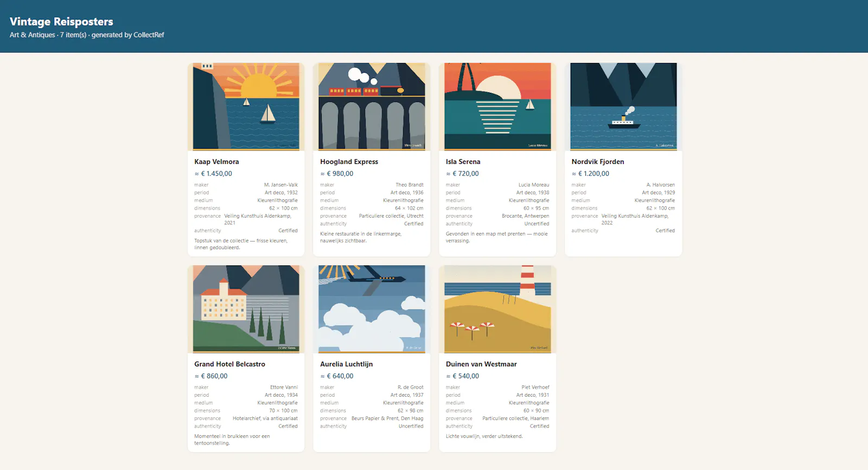Click the € 540,00 price

coord(462,376)
